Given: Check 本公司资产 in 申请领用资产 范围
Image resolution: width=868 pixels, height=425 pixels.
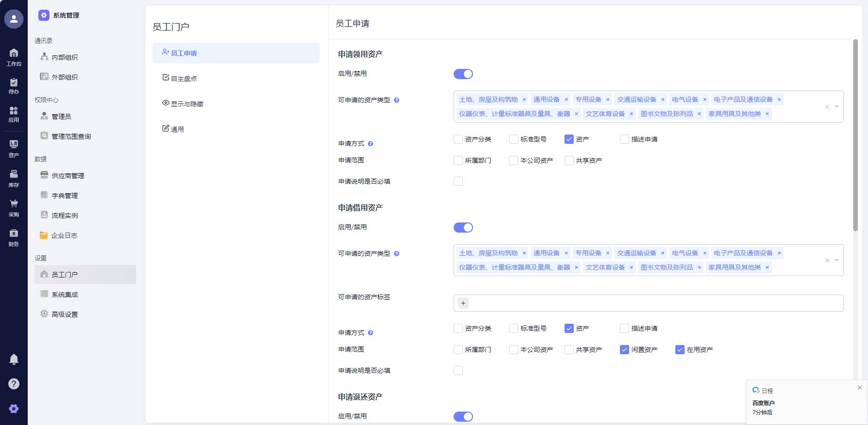Looking at the screenshot, I should coord(514,160).
